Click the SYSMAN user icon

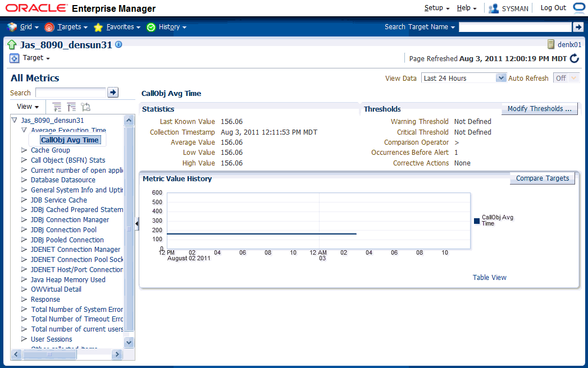coord(494,8)
